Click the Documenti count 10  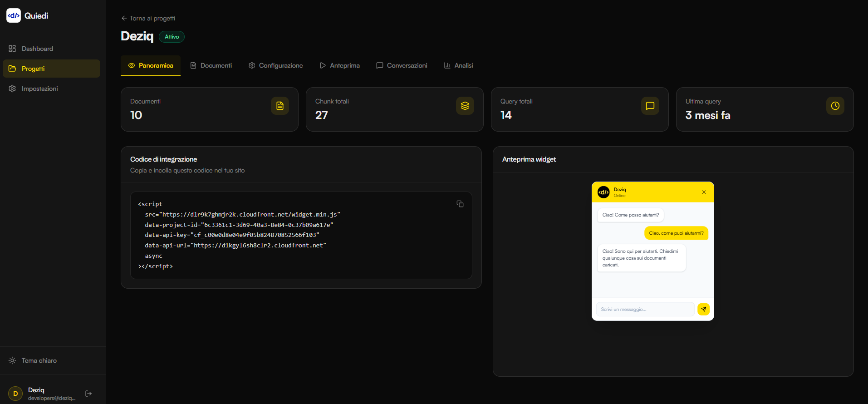[x=136, y=115]
